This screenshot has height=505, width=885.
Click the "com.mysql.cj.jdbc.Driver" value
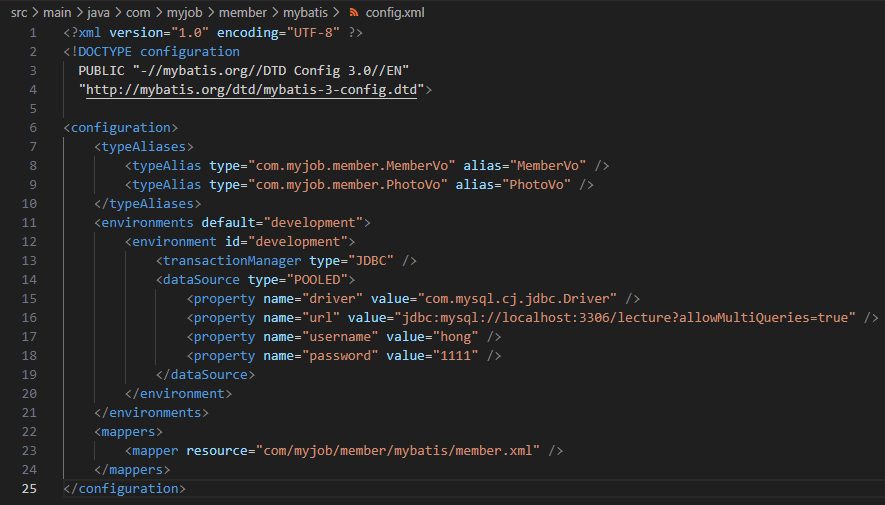(x=517, y=298)
